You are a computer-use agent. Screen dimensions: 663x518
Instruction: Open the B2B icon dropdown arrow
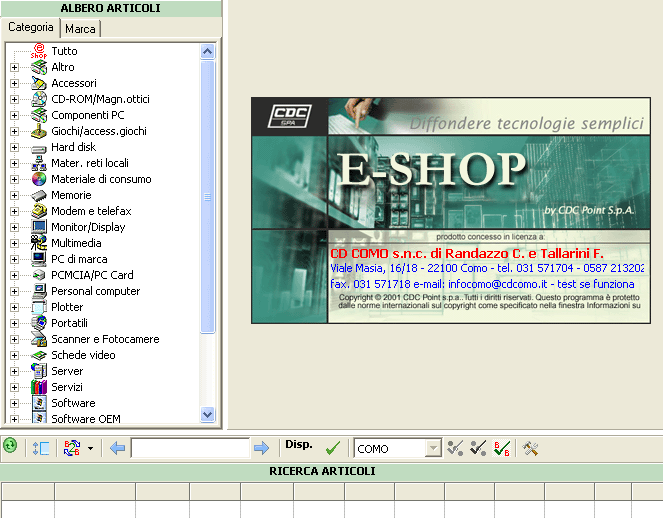coord(90,448)
